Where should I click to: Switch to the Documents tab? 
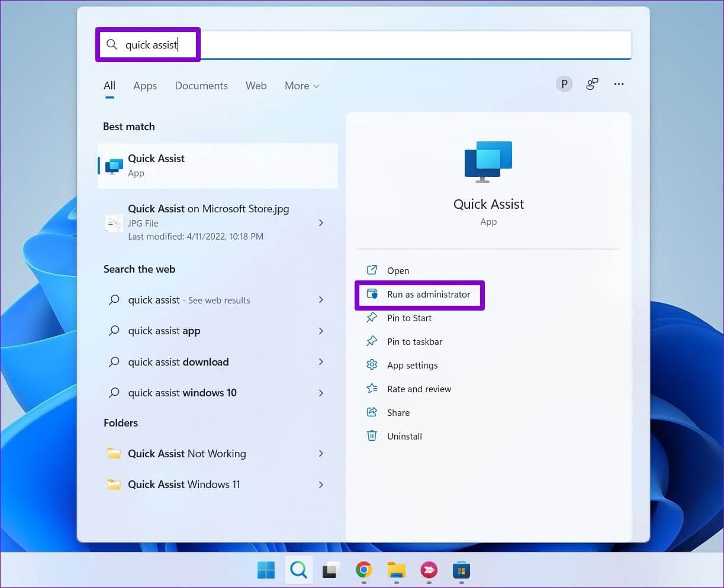(201, 86)
